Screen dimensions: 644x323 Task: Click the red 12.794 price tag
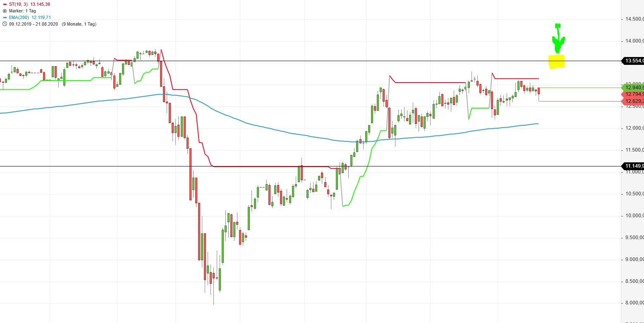coord(634,94)
